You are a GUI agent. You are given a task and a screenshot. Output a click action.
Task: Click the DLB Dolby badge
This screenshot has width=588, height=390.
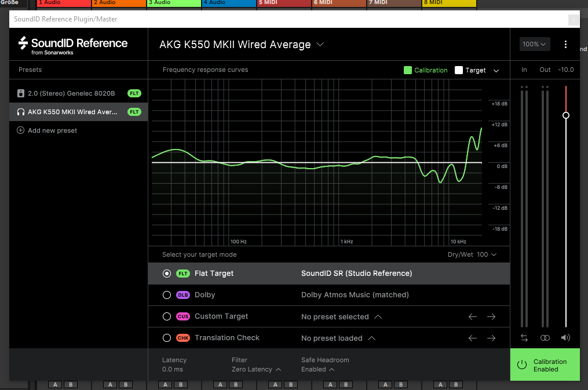[x=183, y=295]
